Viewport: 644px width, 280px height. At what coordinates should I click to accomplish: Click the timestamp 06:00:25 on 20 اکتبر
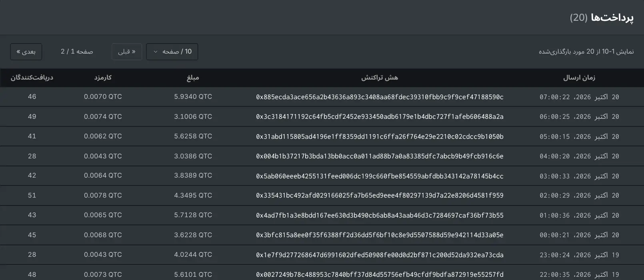(579, 117)
